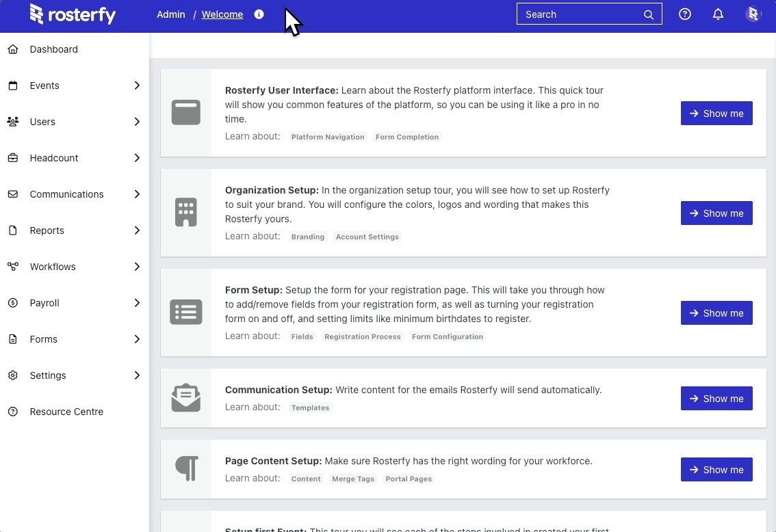Click the Resource Centre question icon

coord(13,412)
